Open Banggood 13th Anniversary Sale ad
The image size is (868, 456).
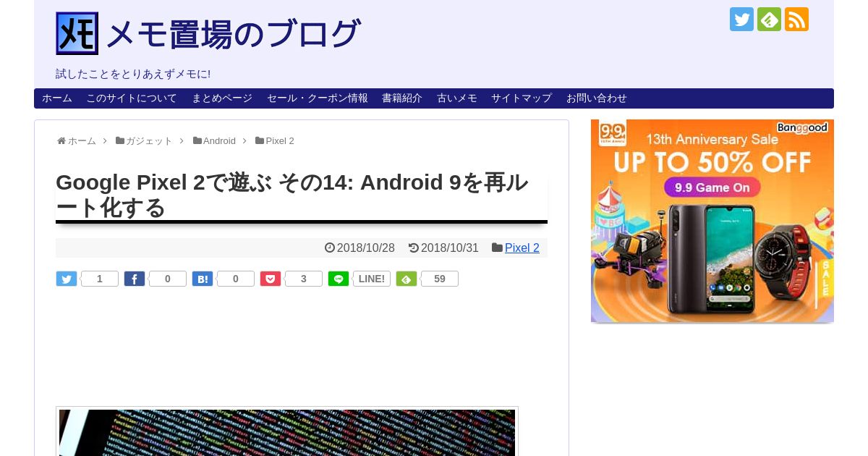tap(712, 221)
